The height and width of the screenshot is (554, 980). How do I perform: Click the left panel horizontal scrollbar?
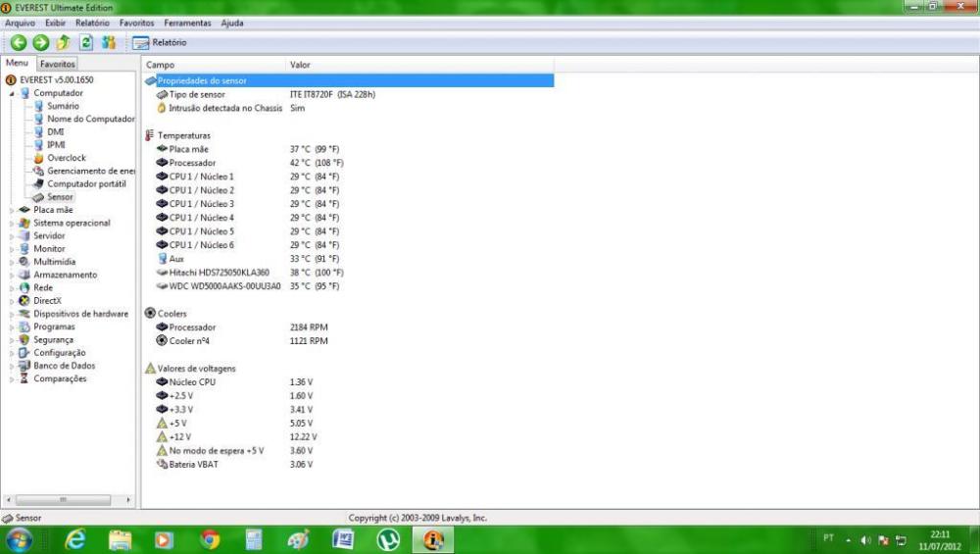pyautogui.click(x=67, y=499)
